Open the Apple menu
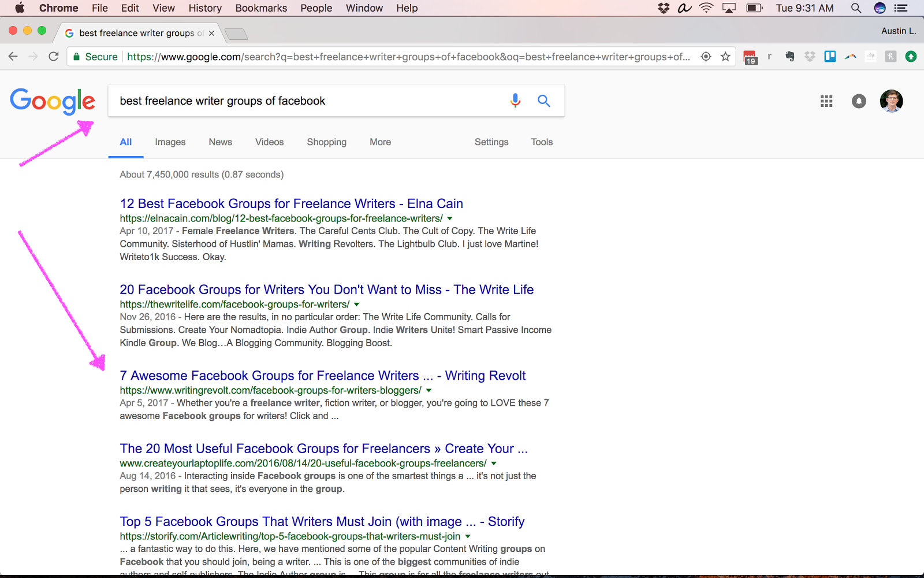The height and width of the screenshot is (578, 924). pyautogui.click(x=20, y=8)
